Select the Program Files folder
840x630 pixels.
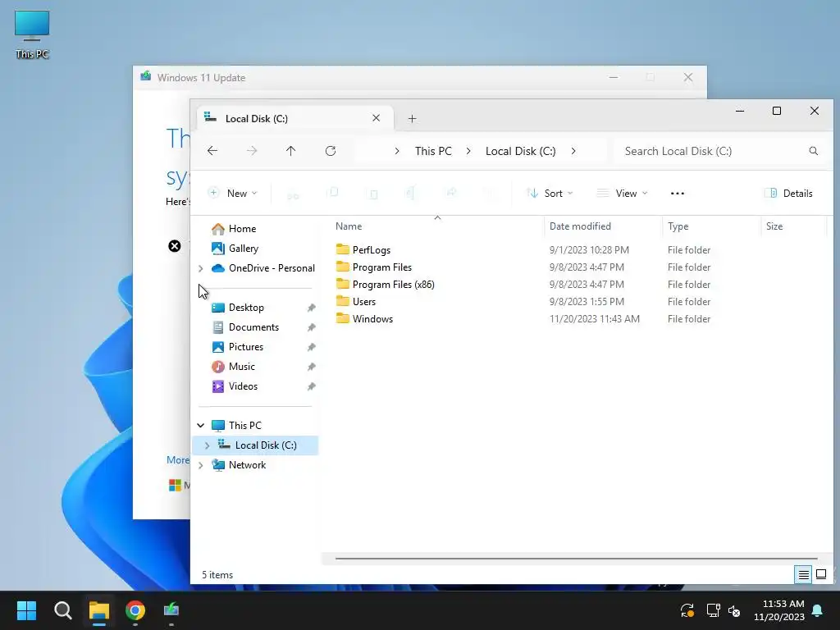373,267
